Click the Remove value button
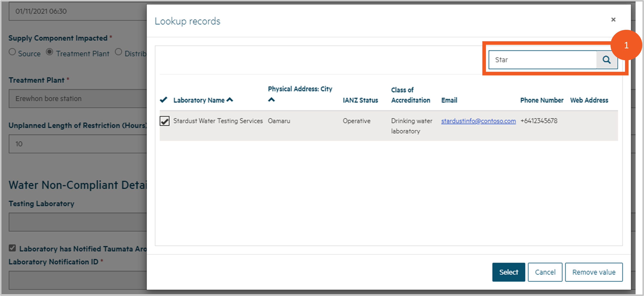The height and width of the screenshot is (296, 644). pos(594,272)
